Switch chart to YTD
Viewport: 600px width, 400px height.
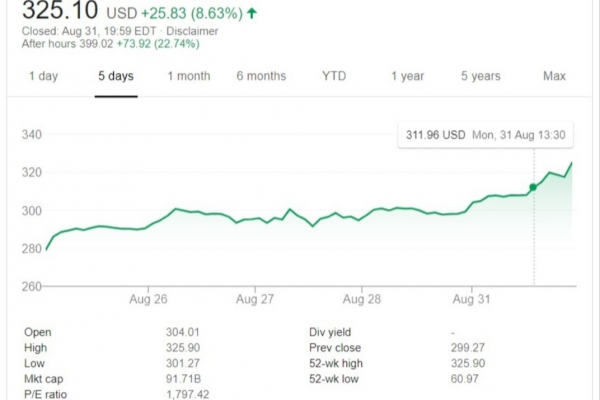click(334, 76)
